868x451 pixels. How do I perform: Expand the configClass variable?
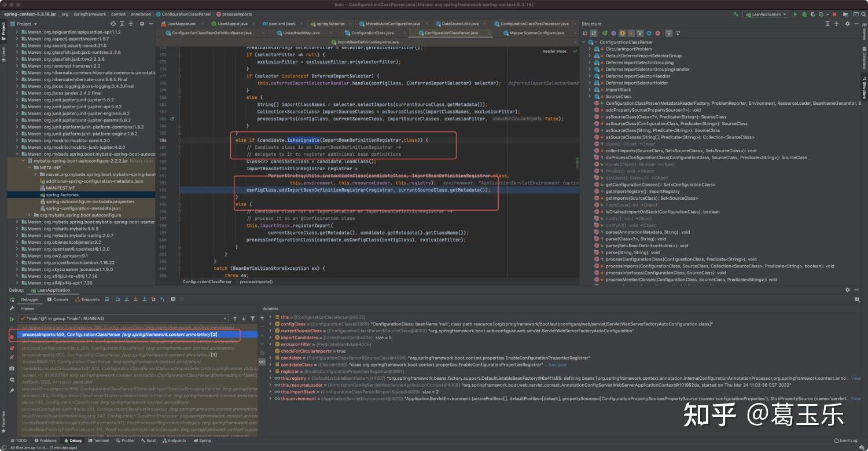(271, 324)
